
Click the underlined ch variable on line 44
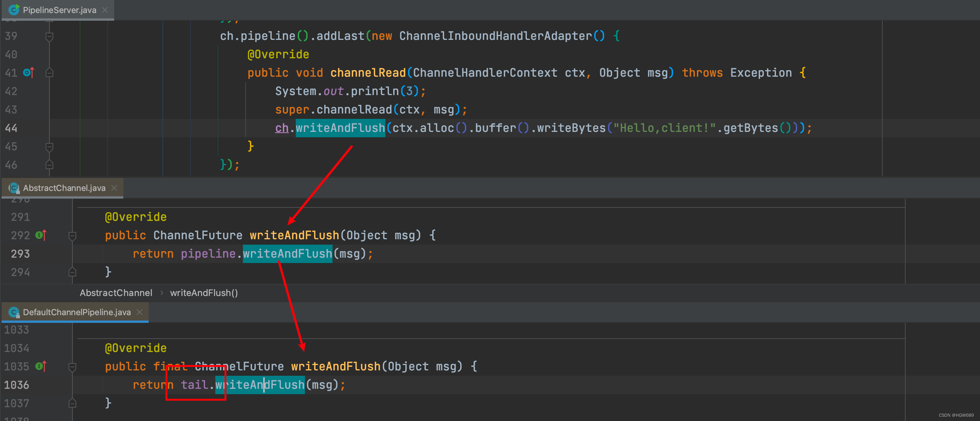click(x=282, y=128)
